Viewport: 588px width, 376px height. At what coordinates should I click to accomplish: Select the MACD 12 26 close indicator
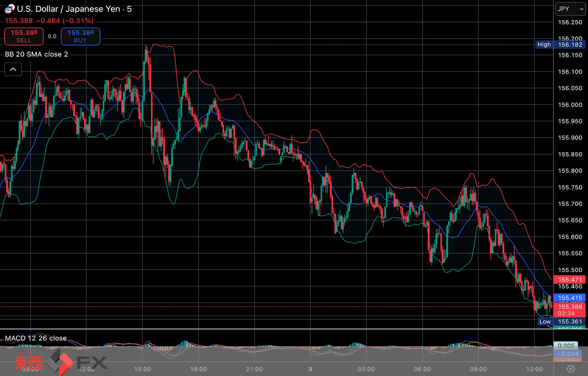coord(36,338)
